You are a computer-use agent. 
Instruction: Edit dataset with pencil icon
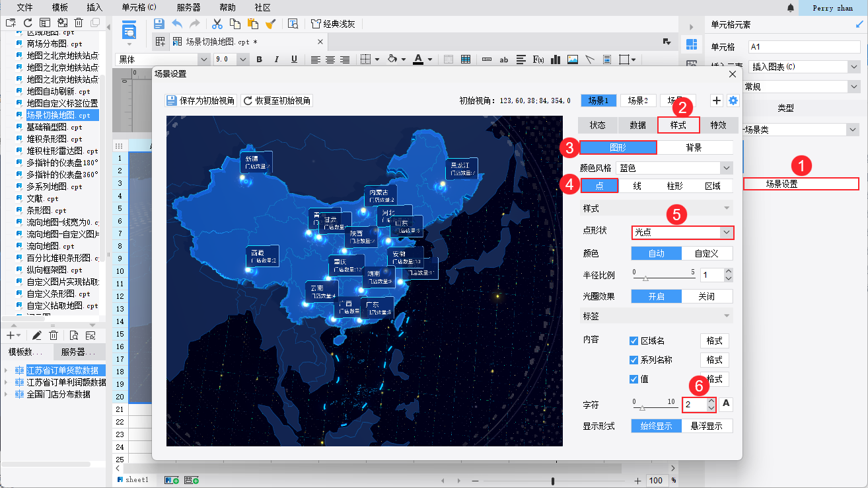37,336
